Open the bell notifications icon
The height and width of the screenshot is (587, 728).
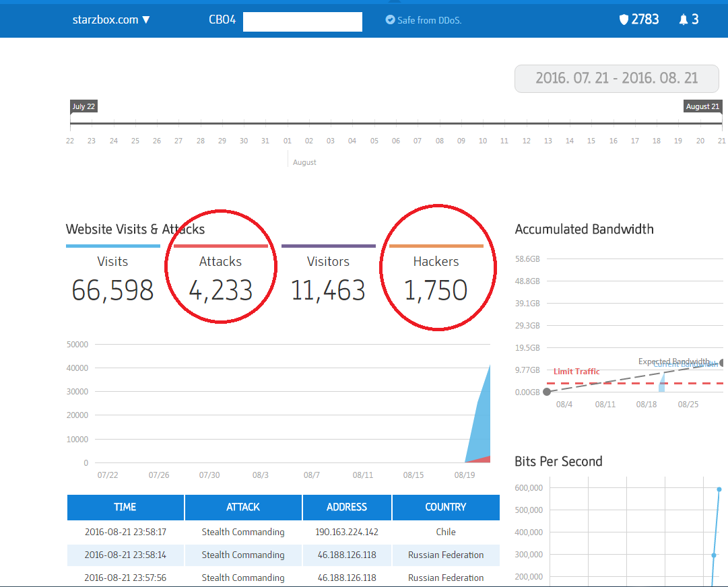[684, 20]
